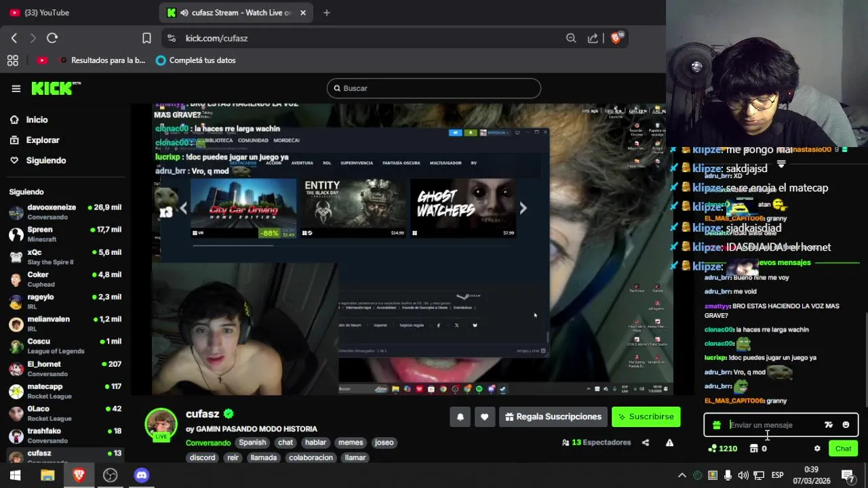This screenshot has height=488, width=868.
Task: Open the Completá tus datos bookmark
Action: click(x=195, y=60)
